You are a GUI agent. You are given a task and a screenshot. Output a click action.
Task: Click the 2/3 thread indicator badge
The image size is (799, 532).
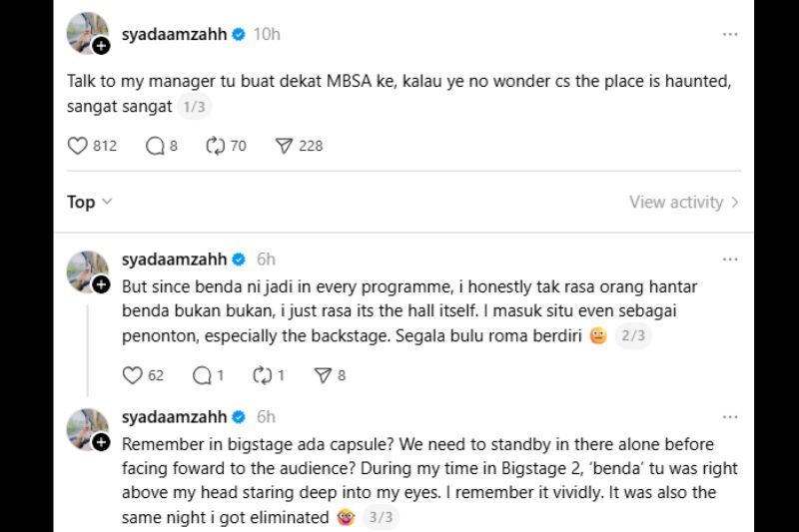click(x=633, y=336)
